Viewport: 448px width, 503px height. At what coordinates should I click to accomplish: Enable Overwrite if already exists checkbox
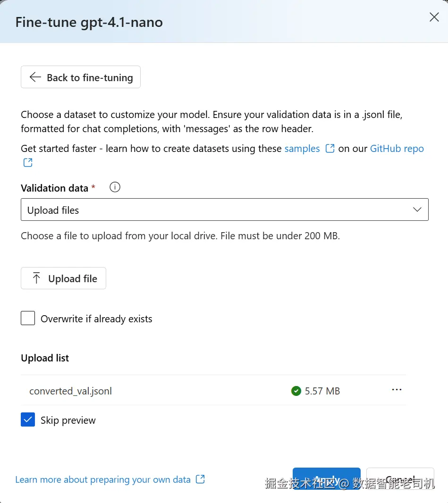[x=28, y=318]
